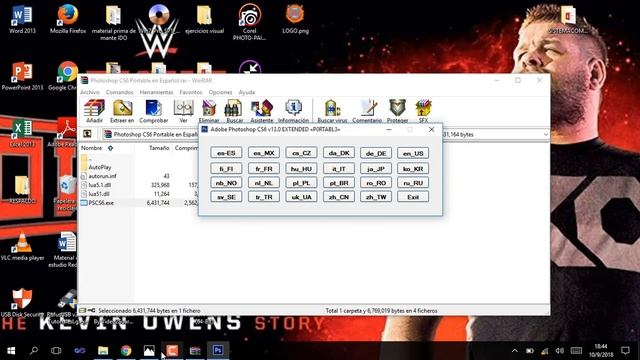The height and width of the screenshot is (360, 640).
Task: Choose the zh_CN language button
Action: pos(339,197)
